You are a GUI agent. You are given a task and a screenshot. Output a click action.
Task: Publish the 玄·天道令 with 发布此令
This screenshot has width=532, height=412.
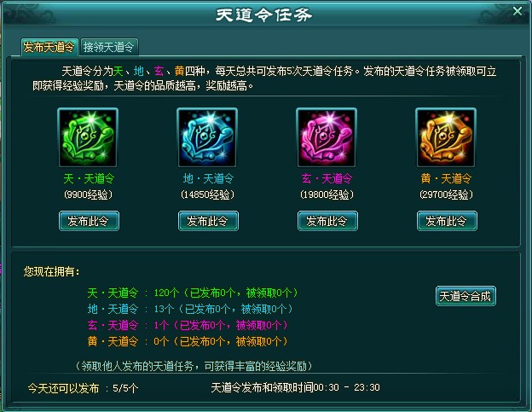point(327,221)
